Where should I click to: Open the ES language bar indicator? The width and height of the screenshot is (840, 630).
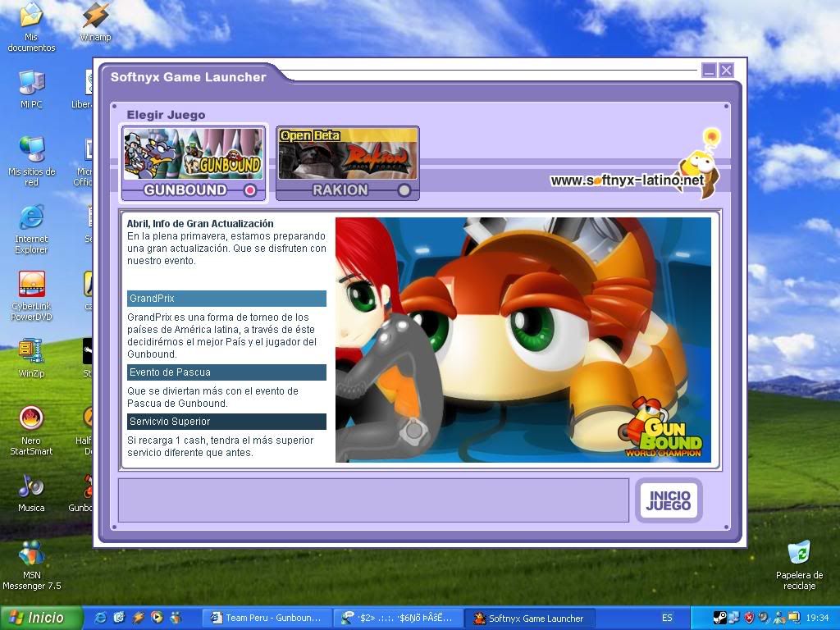[667, 619]
